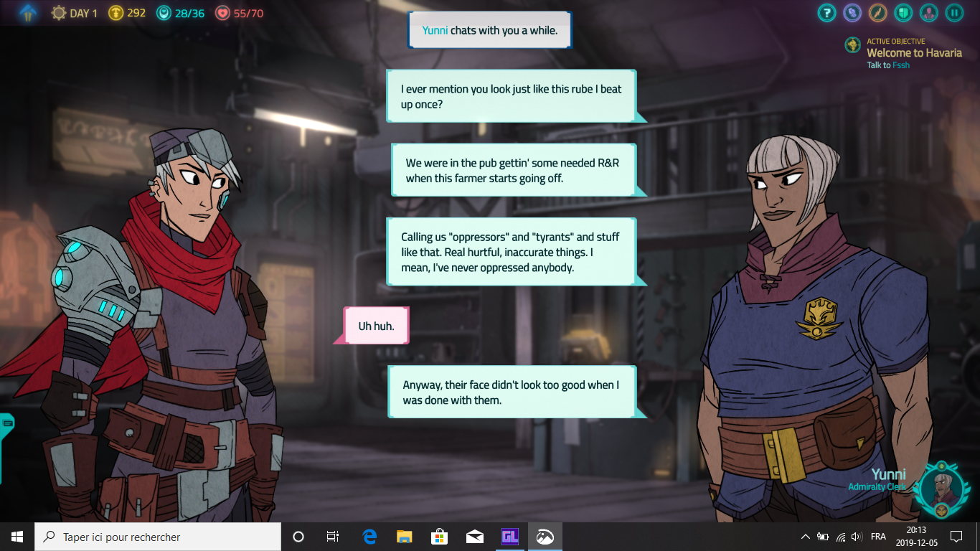Viewport: 980px width, 551px height.
Task: Click the gold shills money icon
Action: [x=116, y=13]
